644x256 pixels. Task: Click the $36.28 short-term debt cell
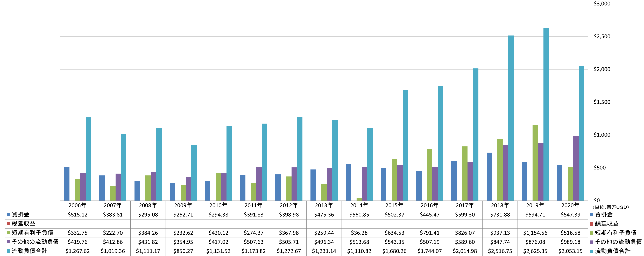(x=359, y=233)
